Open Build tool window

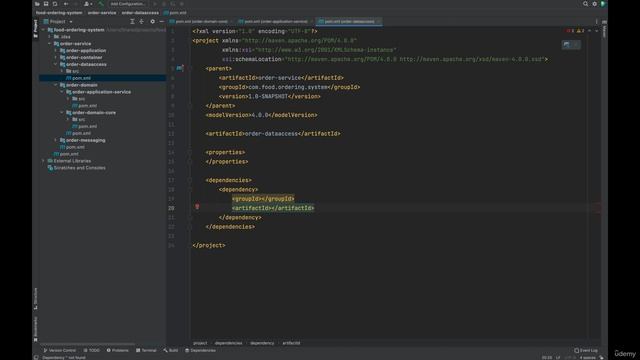[x=171, y=350]
